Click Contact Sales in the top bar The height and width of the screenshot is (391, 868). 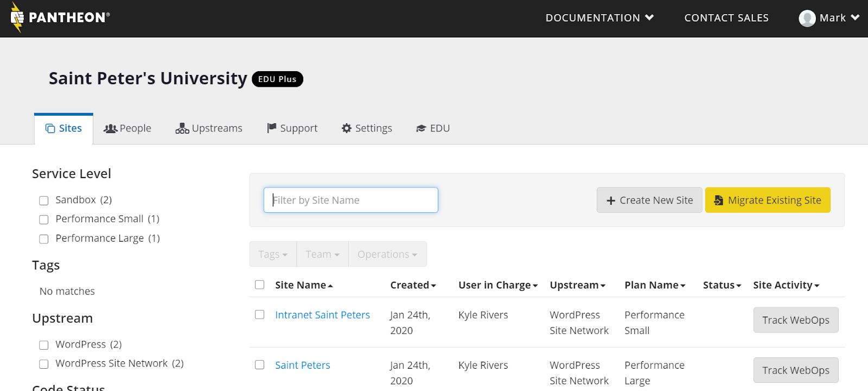pos(726,18)
